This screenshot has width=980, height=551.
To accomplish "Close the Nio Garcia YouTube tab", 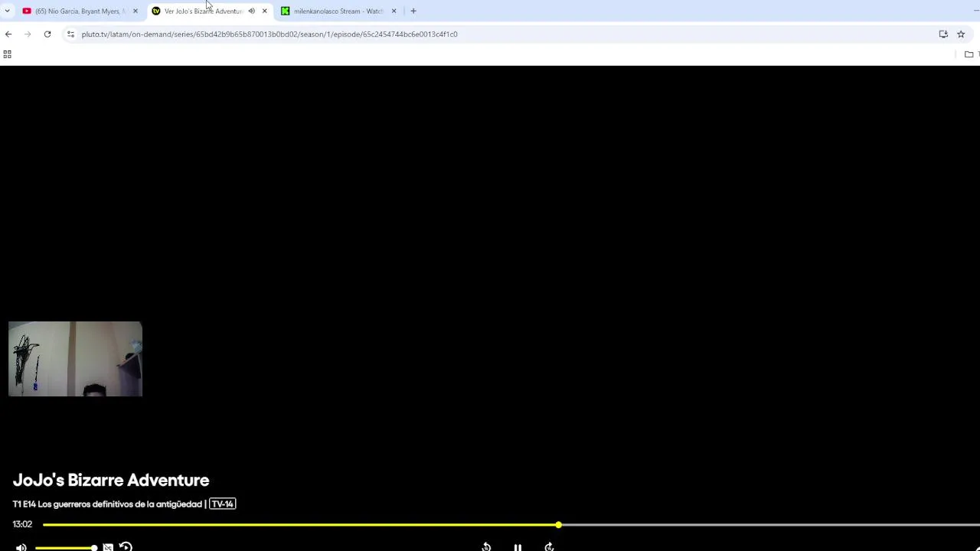I will point(136,11).
